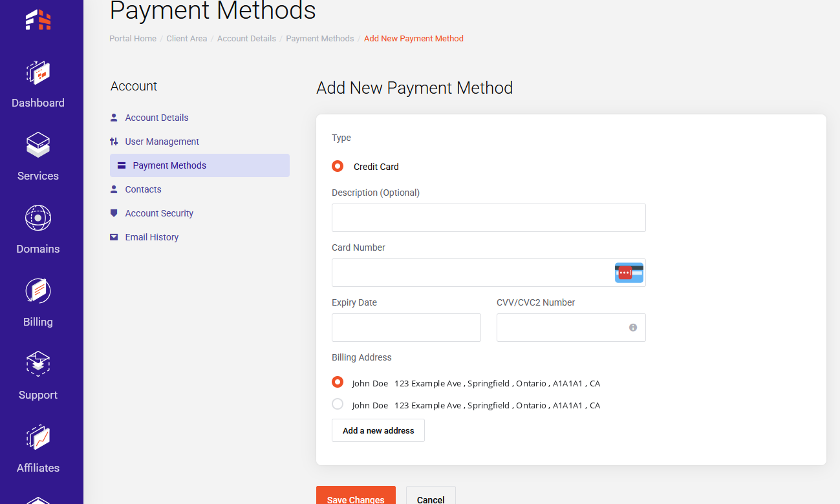
Task: Go to Support in the sidebar
Action: pos(38,395)
